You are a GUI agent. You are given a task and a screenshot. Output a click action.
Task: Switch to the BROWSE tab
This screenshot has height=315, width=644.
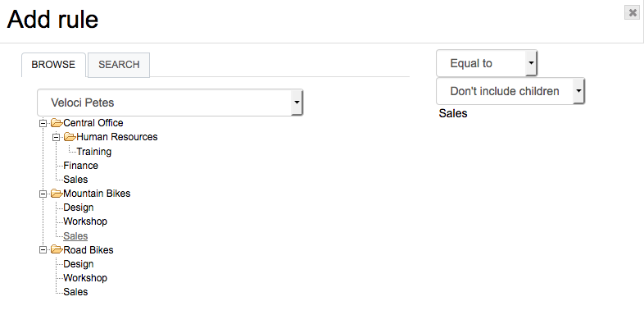pyautogui.click(x=53, y=65)
